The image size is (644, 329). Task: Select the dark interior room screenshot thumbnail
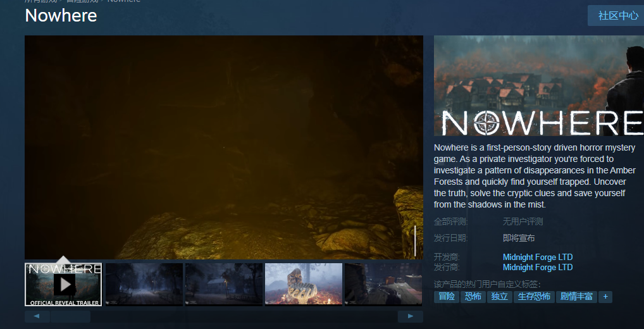383,284
